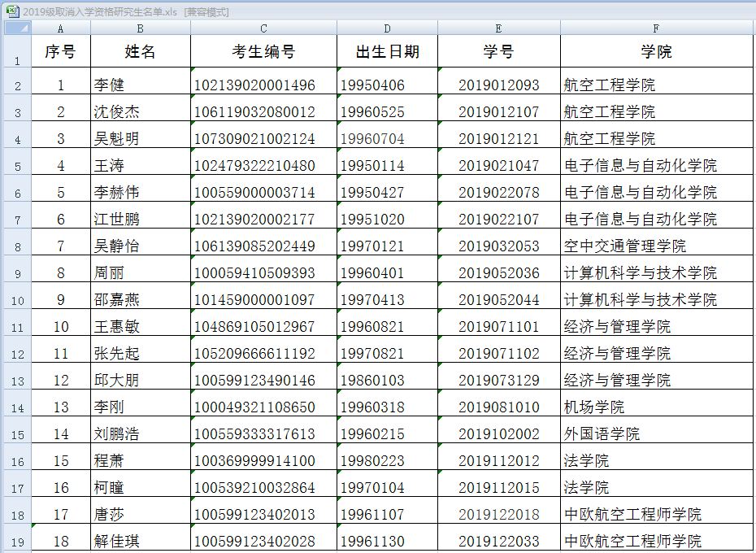Viewport: 756px width, 553px height.
Task: Select row 19 header
Action: (x=16, y=541)
